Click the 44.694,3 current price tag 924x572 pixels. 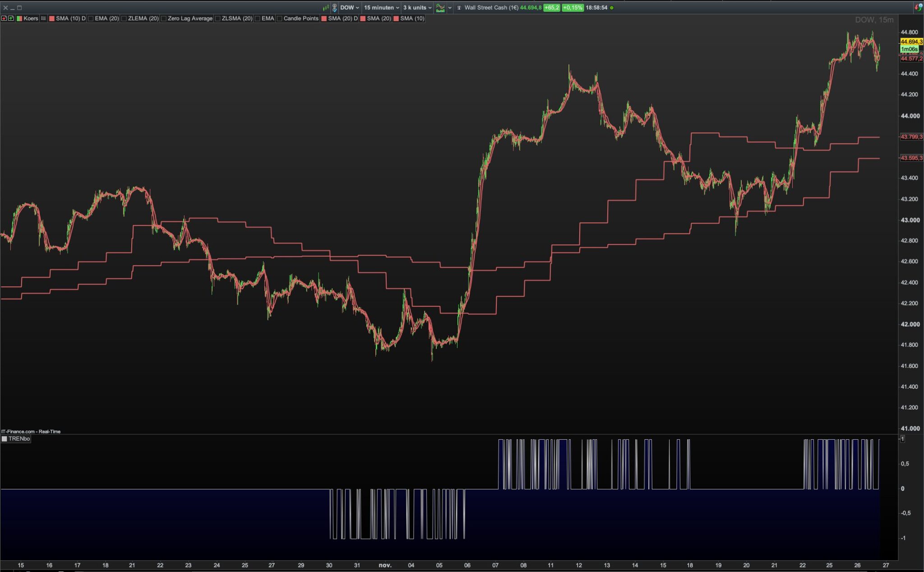coord(911,42)
